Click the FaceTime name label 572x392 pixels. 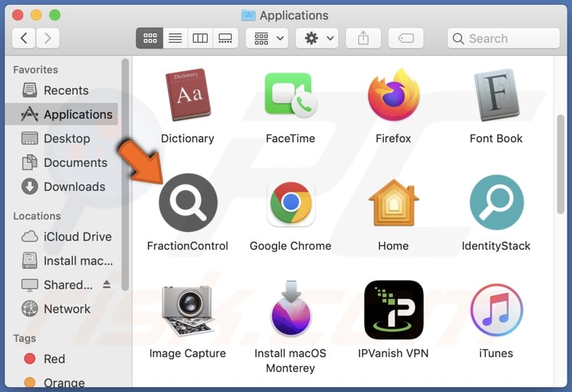(290, 138)
